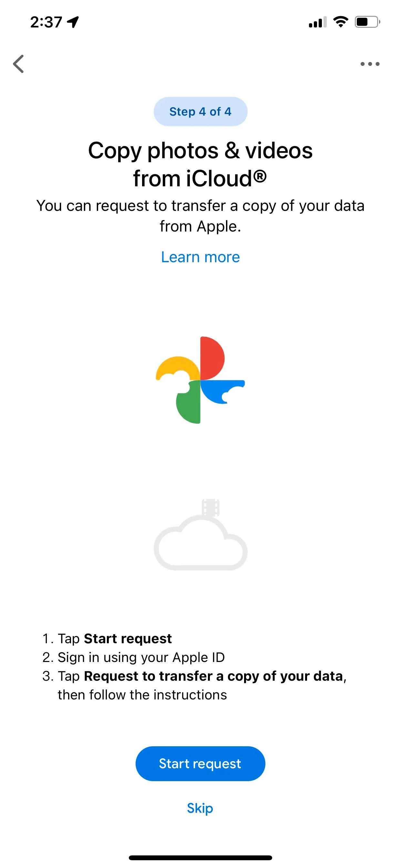Tap the bold Request to transfer text
Screen dimensions: 401x868
(213, 676)
